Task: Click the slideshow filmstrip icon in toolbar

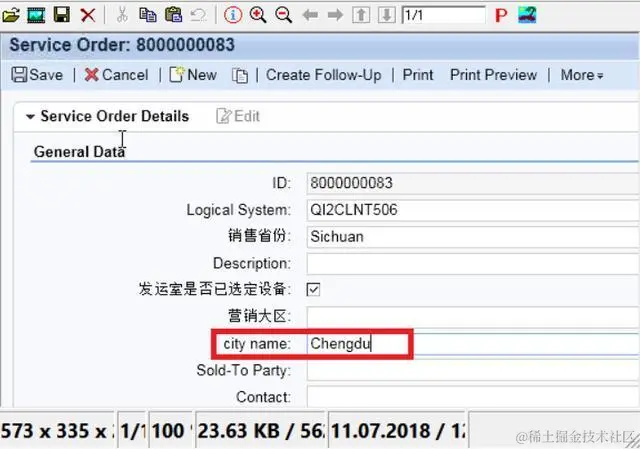Action: coord(36,16)
